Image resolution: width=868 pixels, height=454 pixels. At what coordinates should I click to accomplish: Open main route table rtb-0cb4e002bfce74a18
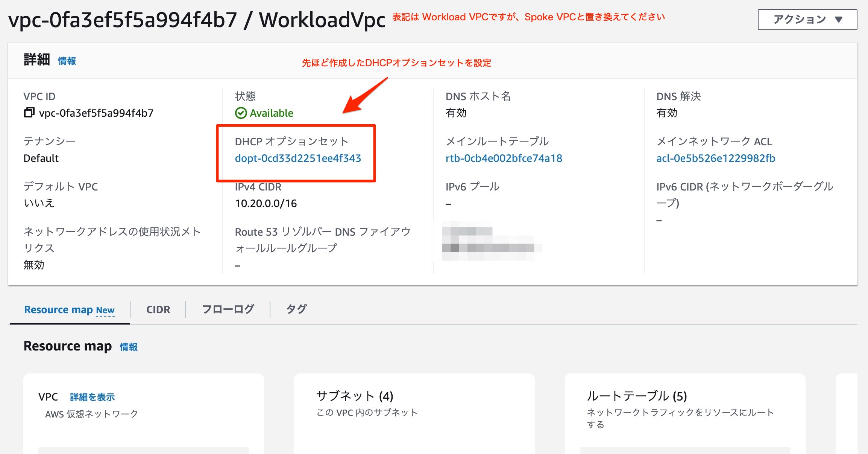pyautogui.click(x=504, y=158)
